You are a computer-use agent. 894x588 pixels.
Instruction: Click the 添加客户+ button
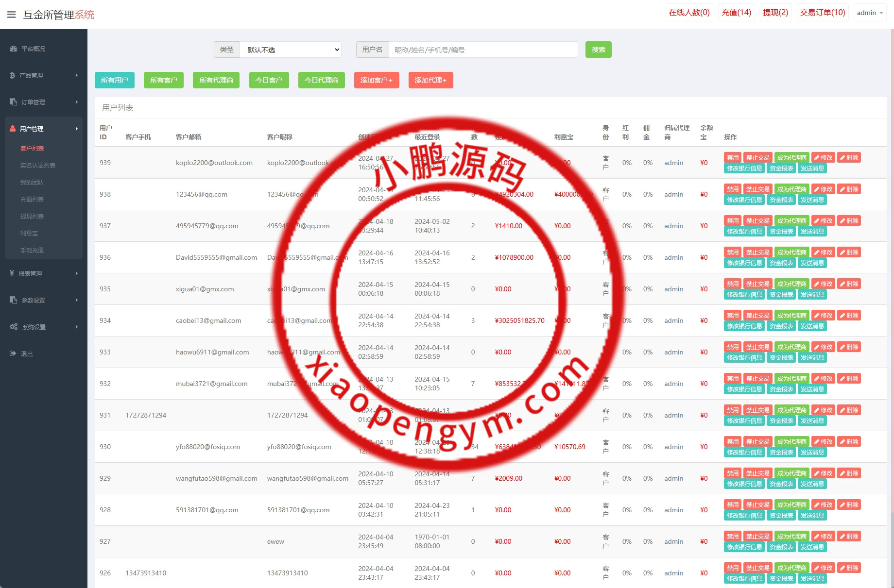[376, 80]
